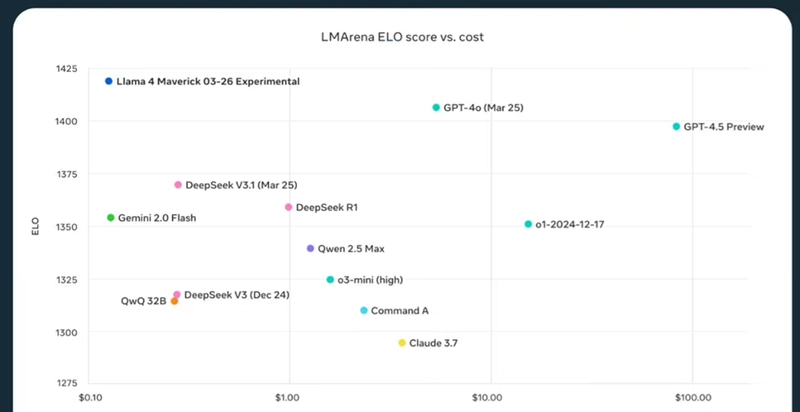Click the ELO y-axis label
This screenshot has width=800, height=412.
tap(36, 226)
